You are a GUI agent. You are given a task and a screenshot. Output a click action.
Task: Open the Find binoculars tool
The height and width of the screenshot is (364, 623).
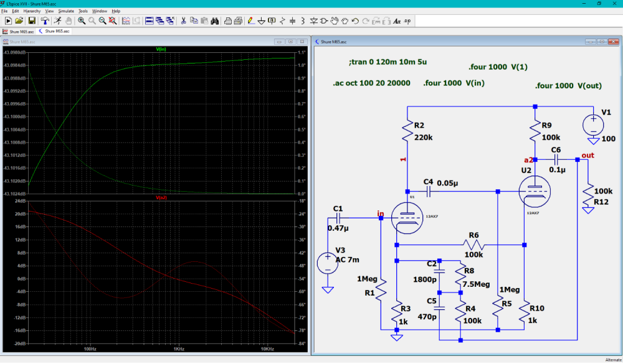214,21
